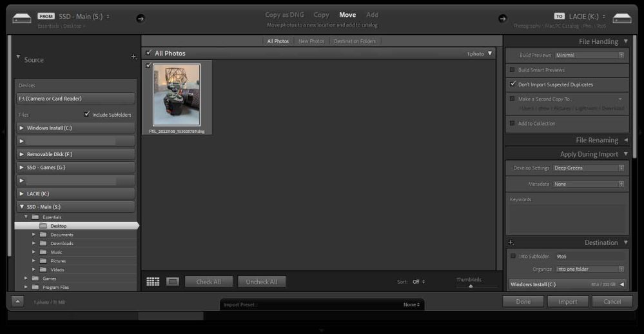Open the Build Previews dropdown
644x334 pixels.
click(589, 55)
